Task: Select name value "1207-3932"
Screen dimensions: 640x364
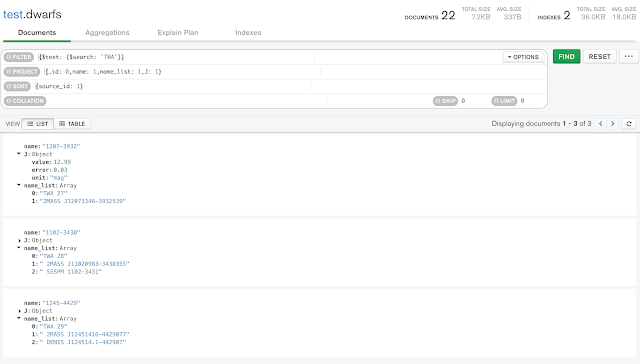Action: click(61, 146)
